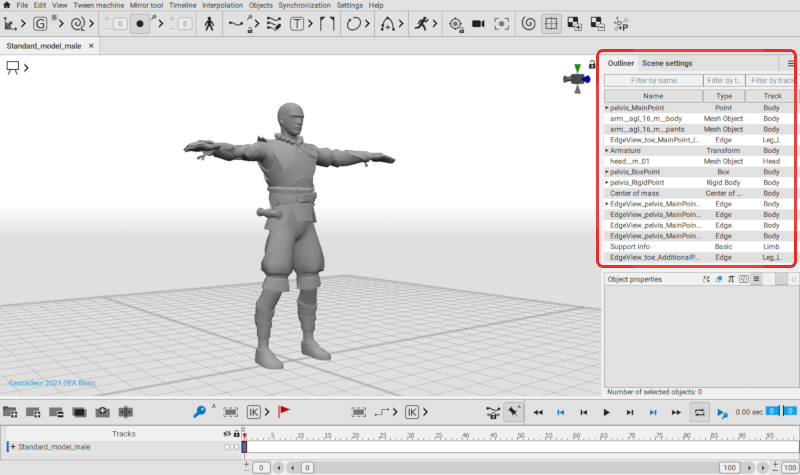
Task: Expand the Armature item in Outliner
Action: pos(607,150)
